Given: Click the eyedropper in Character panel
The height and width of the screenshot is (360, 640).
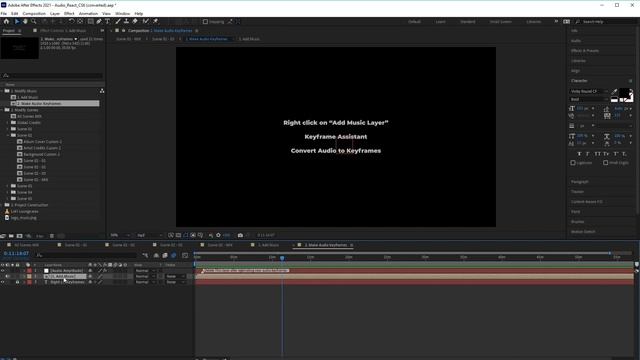Looking at the screenshot, I should pos(615,91).
